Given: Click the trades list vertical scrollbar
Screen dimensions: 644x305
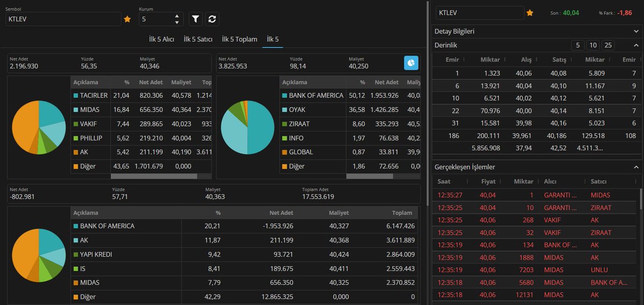Looking at the screenshot, I should [x=640, y=199].
